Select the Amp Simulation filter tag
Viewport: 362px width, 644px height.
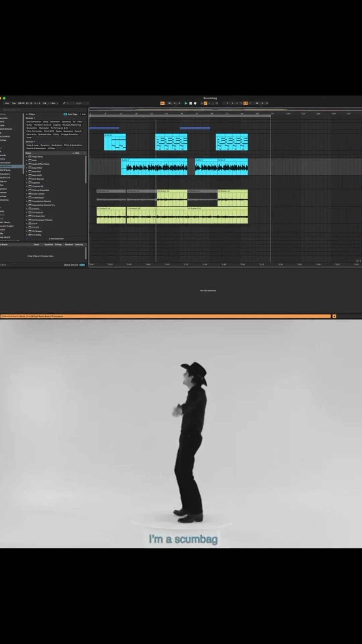(x=34, y=122)
